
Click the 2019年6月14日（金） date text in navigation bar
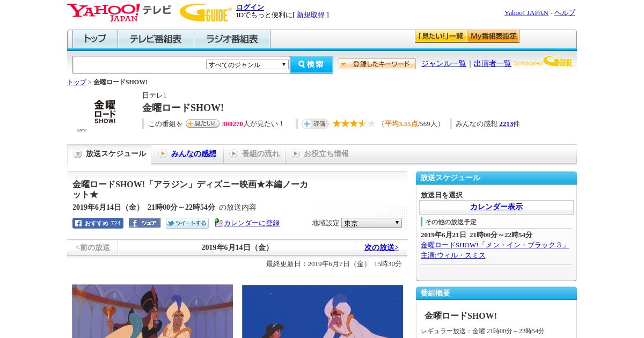(x=237, y=247)
